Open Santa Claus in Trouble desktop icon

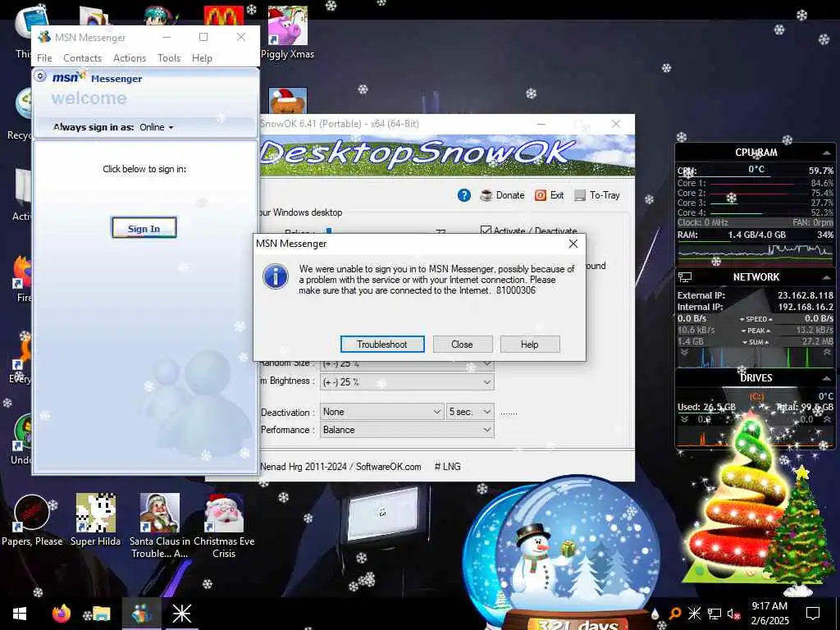pos(160,526)
